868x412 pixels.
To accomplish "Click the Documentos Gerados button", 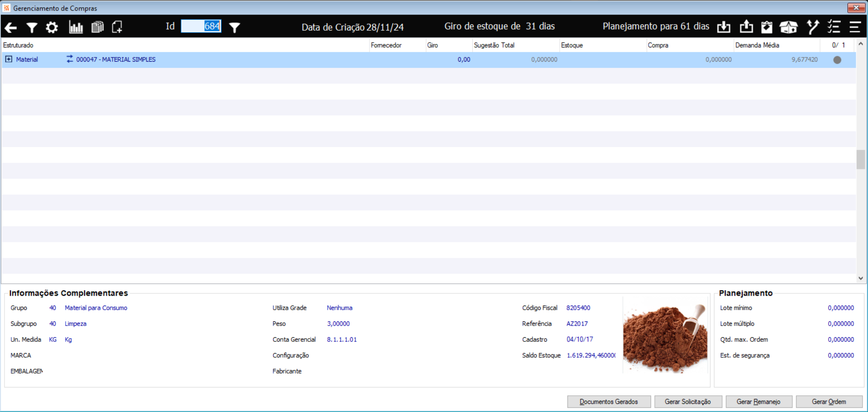I will (x=609, y=402).
